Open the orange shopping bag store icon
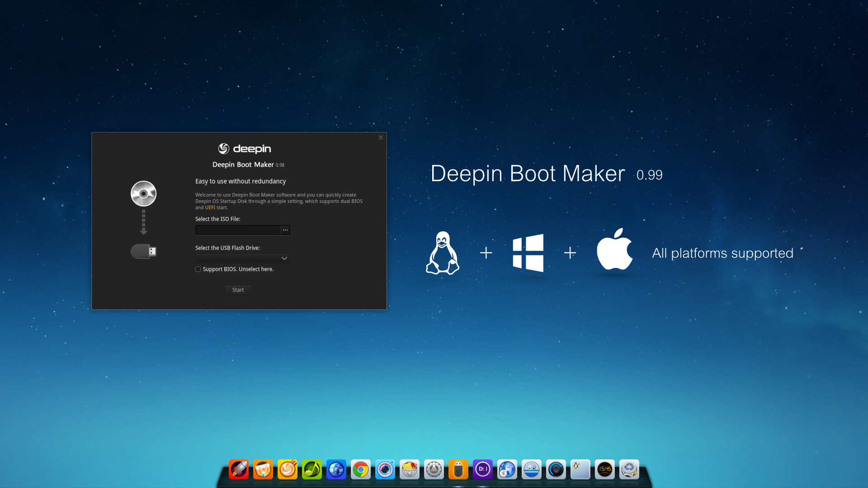The height and width of the screenshot is (488, 868). point(263,469)
